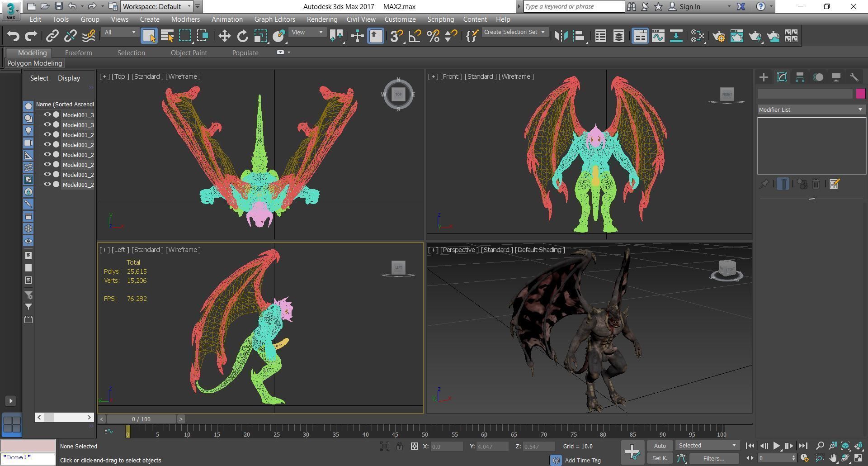Activate the Select and Move tool

(225, 36)
